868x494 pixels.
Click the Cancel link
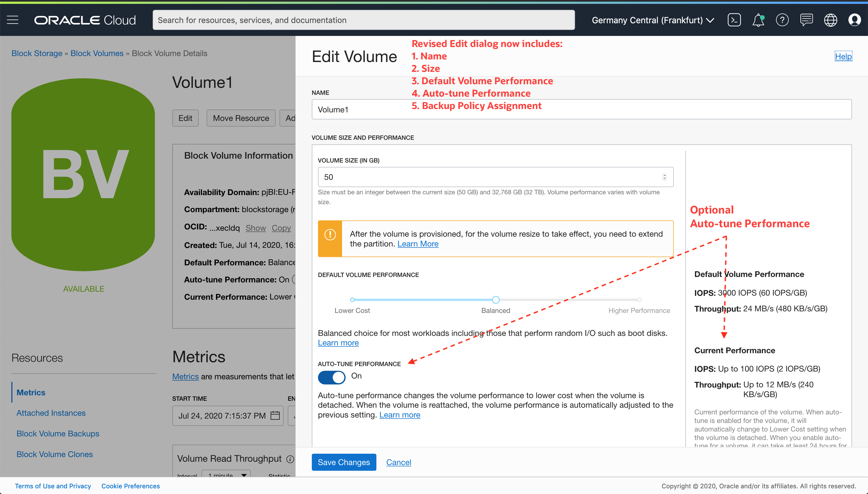coord(399,462)
